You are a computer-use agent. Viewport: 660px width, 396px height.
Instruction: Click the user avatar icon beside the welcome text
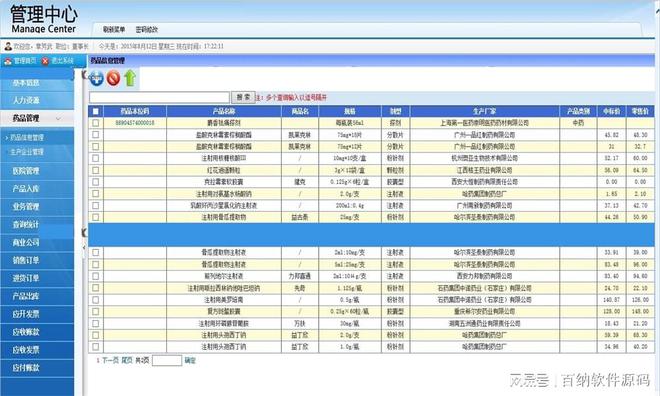[x=8, y=46]
